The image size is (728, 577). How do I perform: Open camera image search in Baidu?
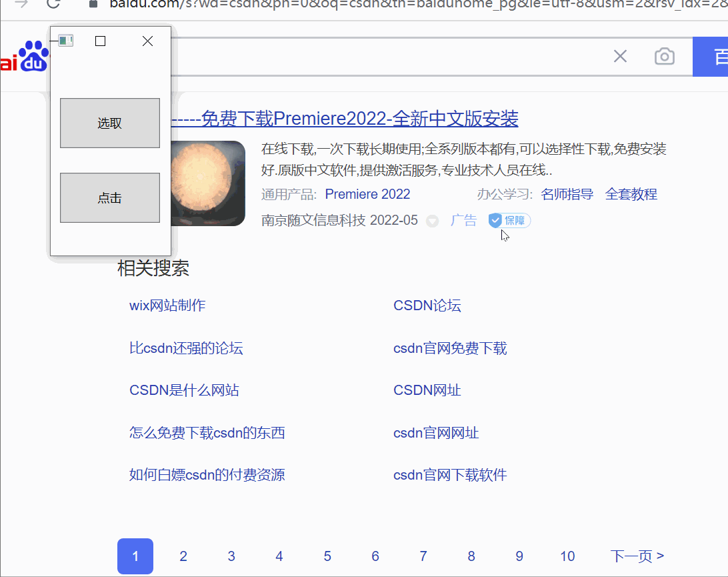click(665, 56)
